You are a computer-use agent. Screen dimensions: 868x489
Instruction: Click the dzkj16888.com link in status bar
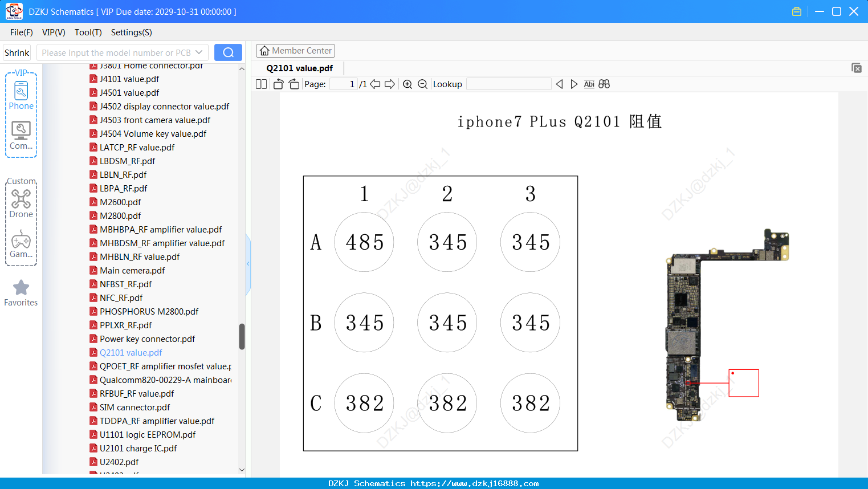[x=475, y=483]
